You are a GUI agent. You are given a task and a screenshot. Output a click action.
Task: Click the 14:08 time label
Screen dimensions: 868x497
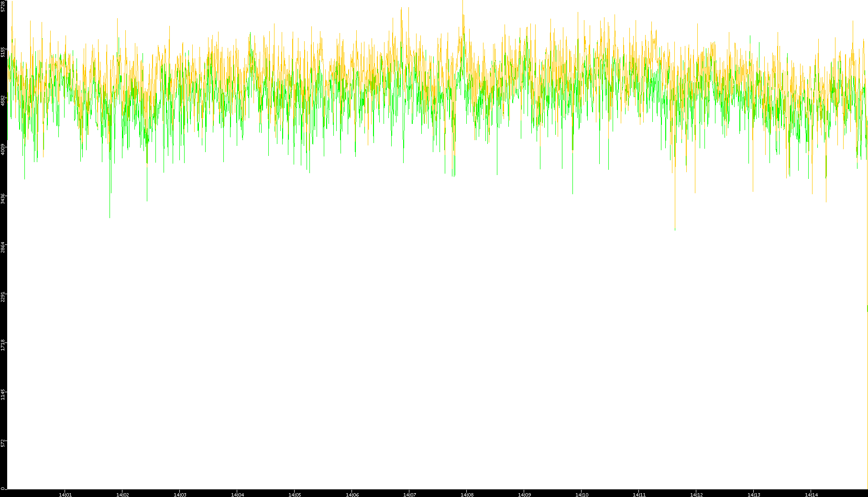(x=467, y=495)
